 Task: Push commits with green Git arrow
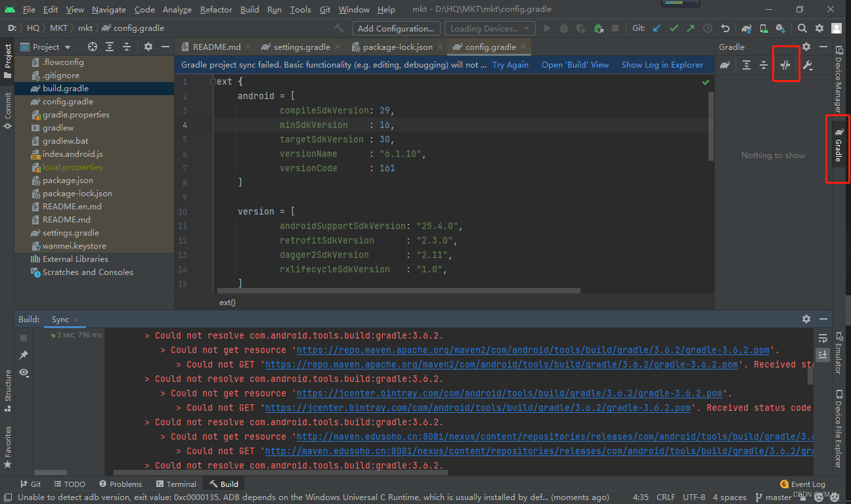click(691, 28)
